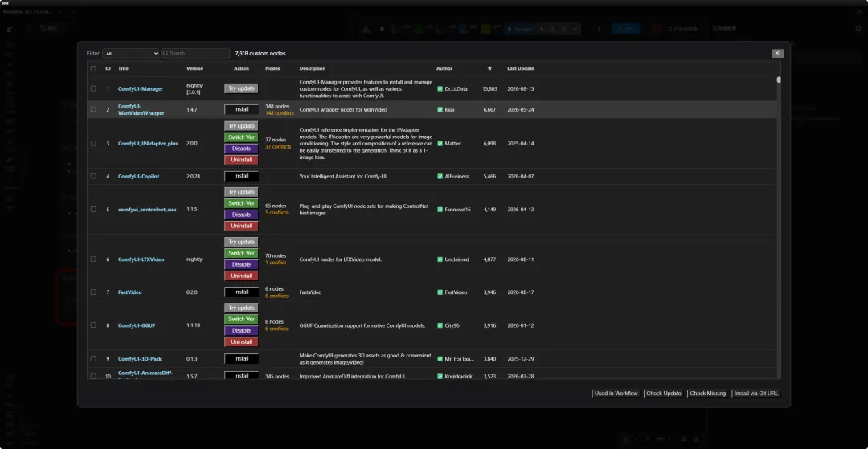Sort by the Version column header
Screen dimensions: 868x449
(194, 68)
